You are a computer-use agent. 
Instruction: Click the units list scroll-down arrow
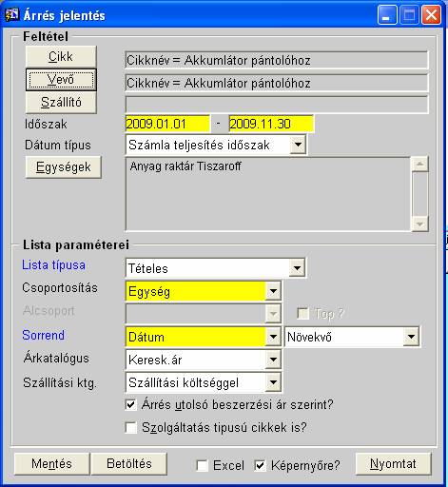click(420, 224)
